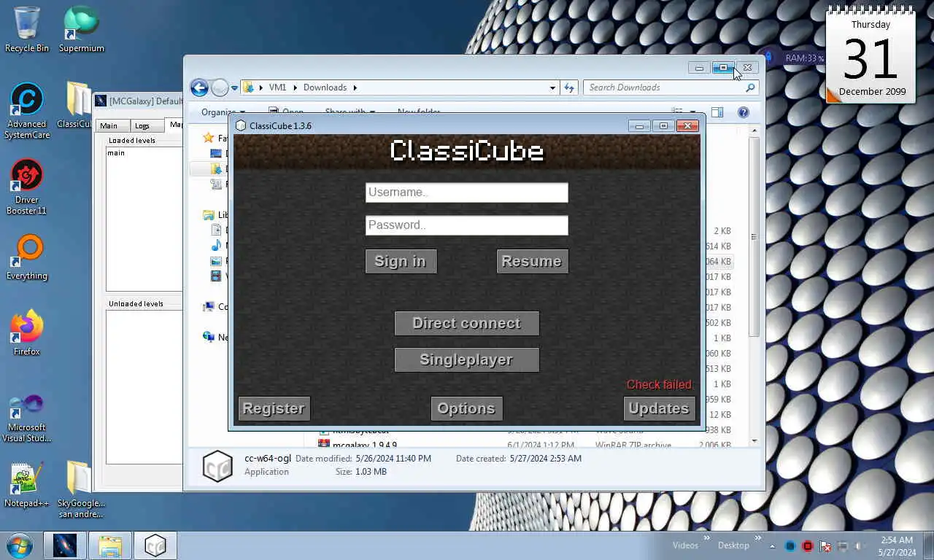Expand the arrow after VM1 in address bar
Viewport: 934px width, 560px height.
[296, 87]
